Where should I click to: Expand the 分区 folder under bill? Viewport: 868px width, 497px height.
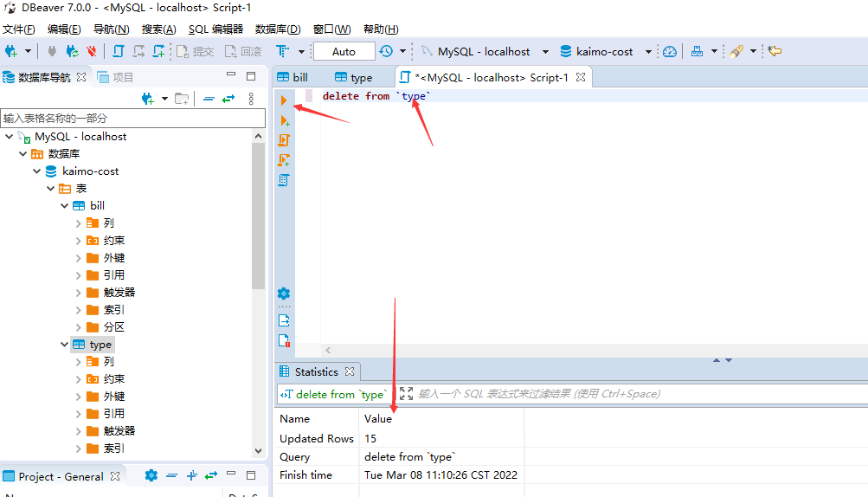78,327
